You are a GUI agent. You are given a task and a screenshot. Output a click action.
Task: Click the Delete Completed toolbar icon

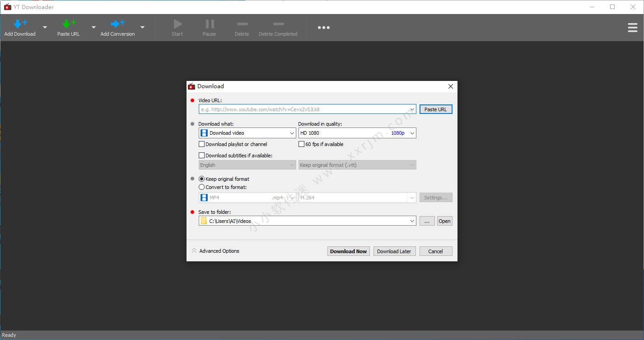pyautogui.click(x=278, y=24)
